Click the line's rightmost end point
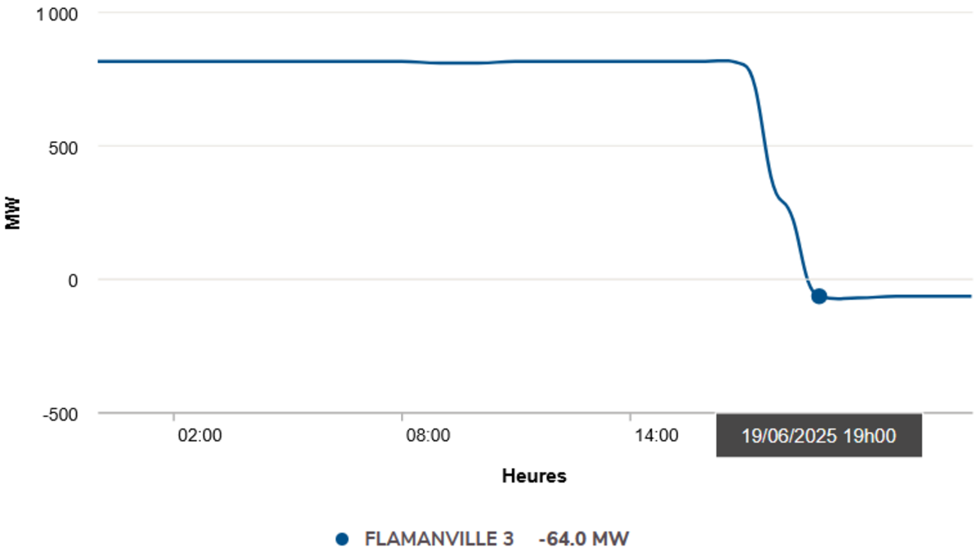Screen dimensions: 980x552 pos(970,296)
